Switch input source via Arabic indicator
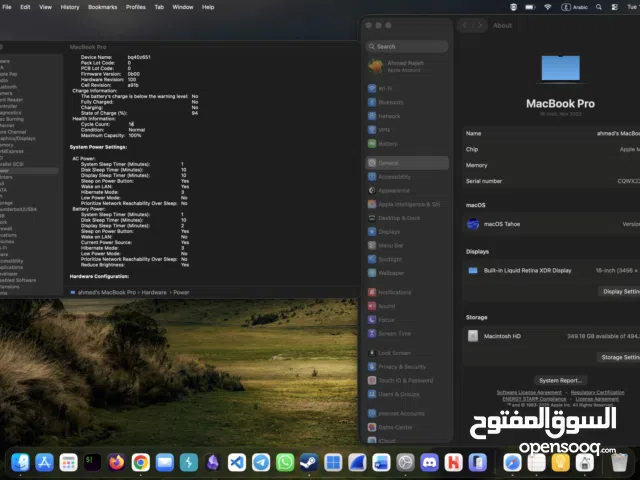The height and width of the screenshot is (480, 640). coord(575,7)
